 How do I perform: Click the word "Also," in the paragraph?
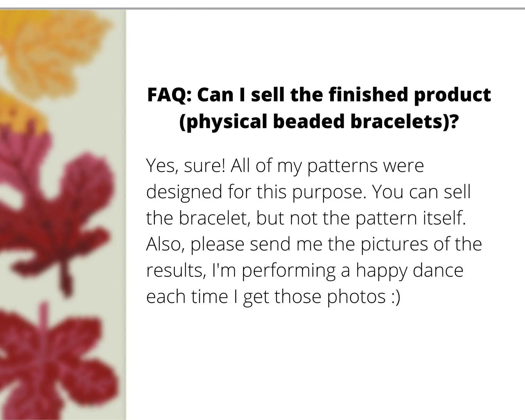pos(166,244)
